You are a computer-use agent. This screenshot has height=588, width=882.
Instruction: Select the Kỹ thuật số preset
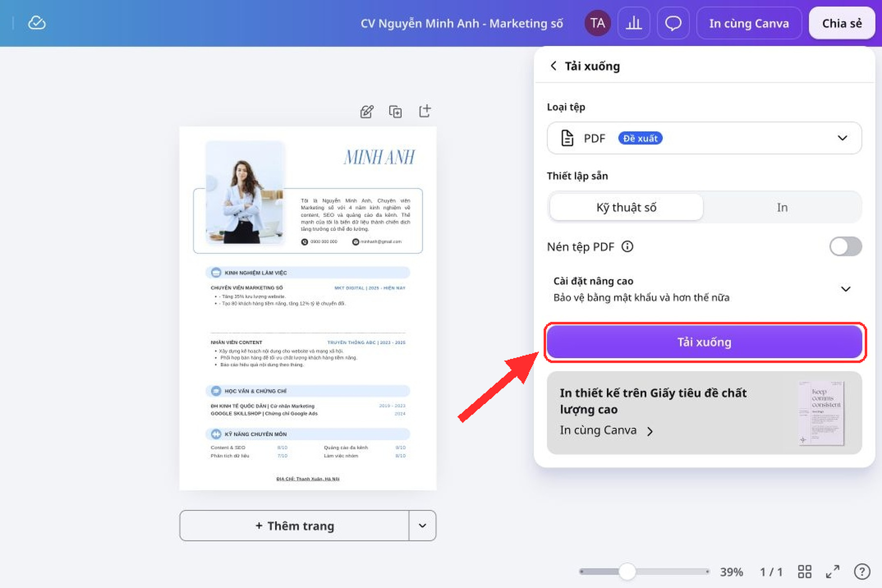click(x=626, y=207)
